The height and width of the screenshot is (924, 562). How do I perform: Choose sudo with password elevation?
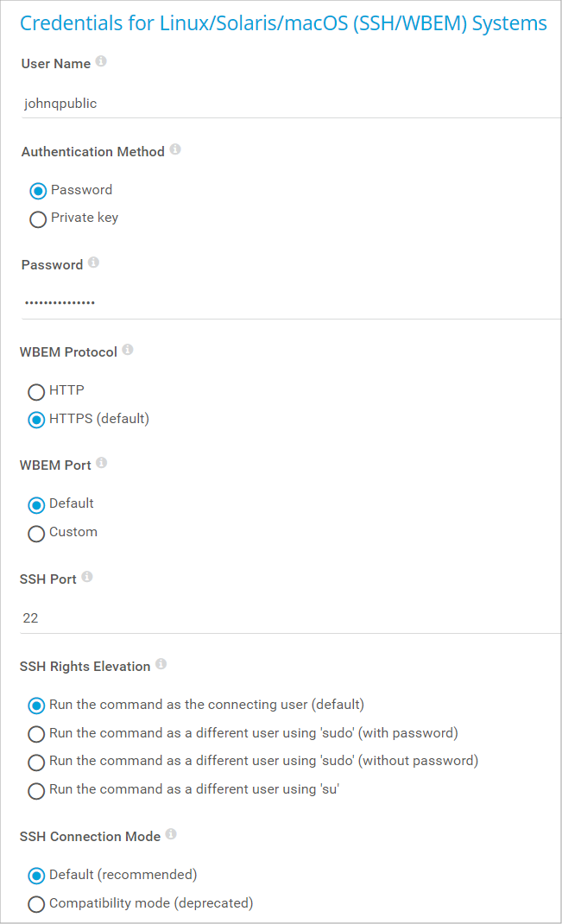(36, 734)
